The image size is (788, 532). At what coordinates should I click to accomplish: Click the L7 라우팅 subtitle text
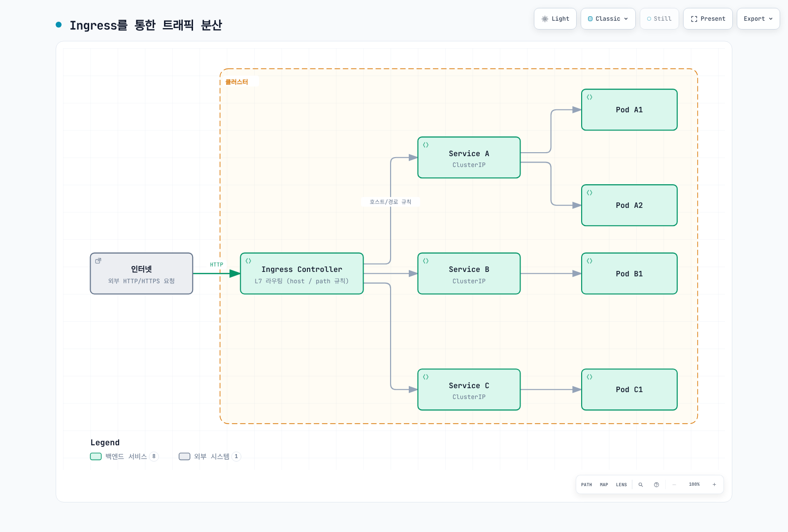(302, 281)
